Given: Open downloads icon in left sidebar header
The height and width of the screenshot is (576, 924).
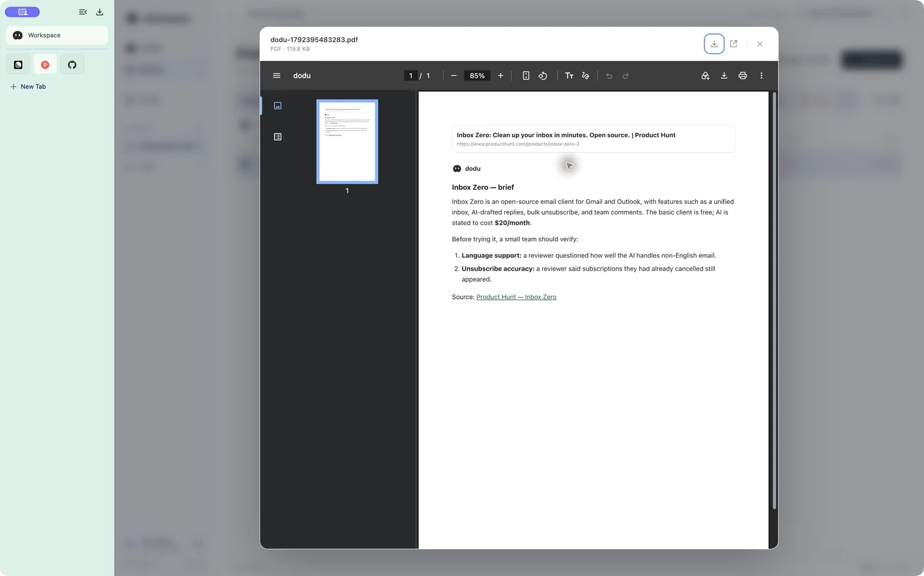Looking at the screenshot, I should click(99, 12).
